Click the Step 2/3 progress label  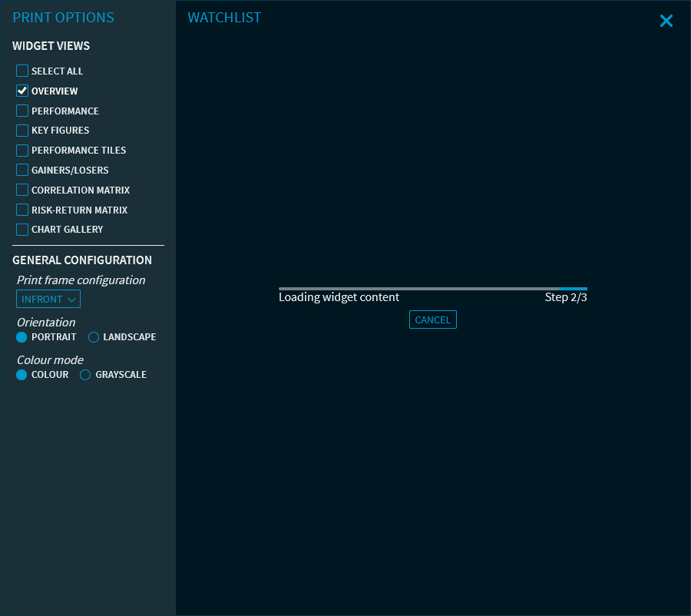click(566, 297)
